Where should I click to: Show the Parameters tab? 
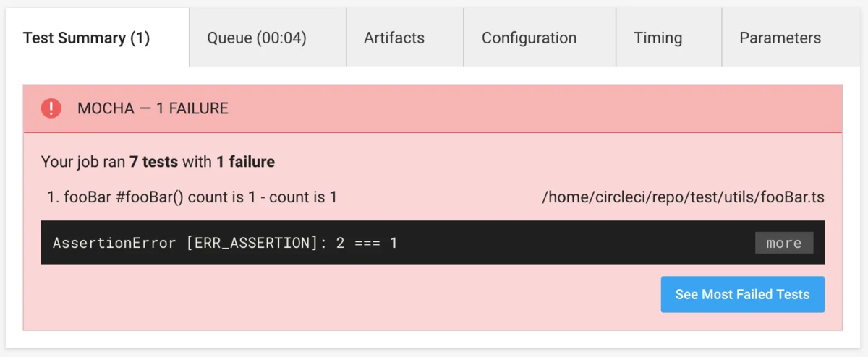pyautogui.click(x=780, y=38)
